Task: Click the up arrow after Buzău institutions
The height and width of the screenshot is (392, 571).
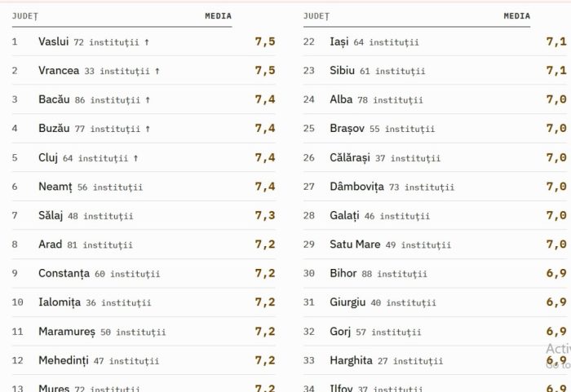Action: (x=148, y=129)
